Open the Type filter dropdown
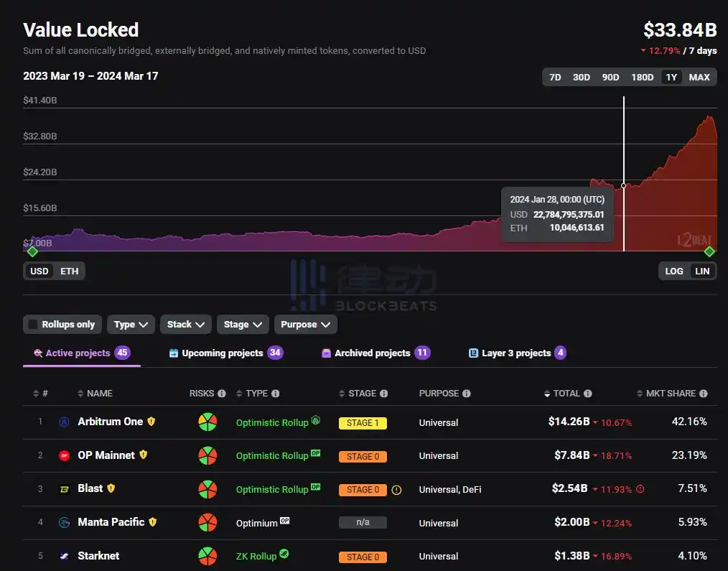728x571 pixels. [131, 325]
